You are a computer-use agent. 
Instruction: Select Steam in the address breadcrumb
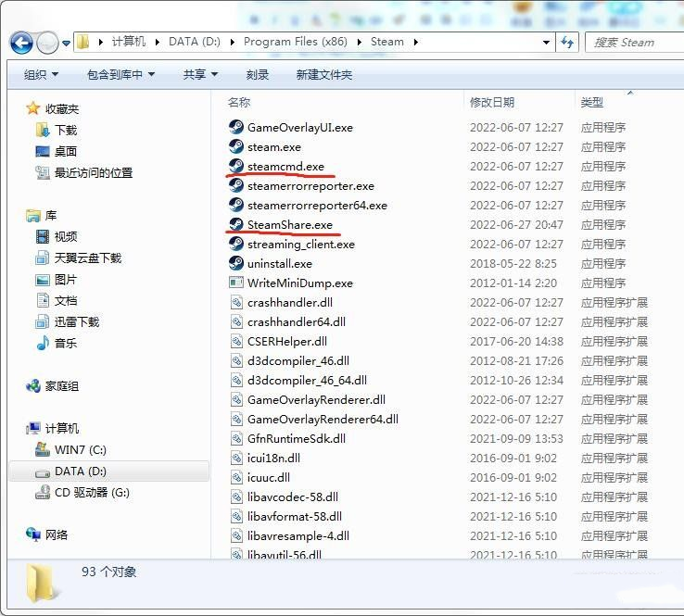(386, 42)
